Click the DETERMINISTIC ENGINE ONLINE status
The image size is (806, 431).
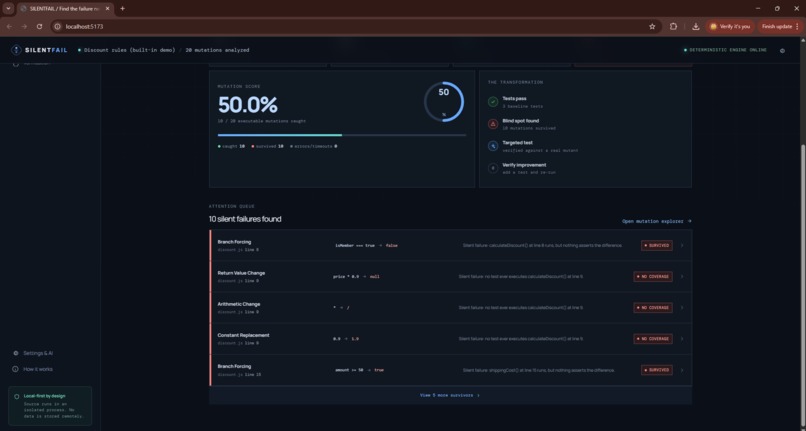pyautogui.click(x=725, y=50)
